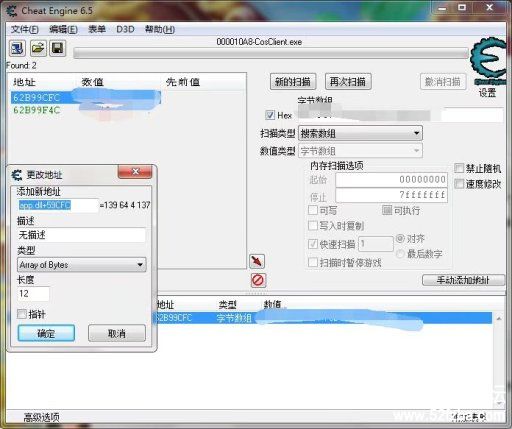
Task: Expand the 扫描类型 搜索数组 dropdown
Action: click(360, 133)
